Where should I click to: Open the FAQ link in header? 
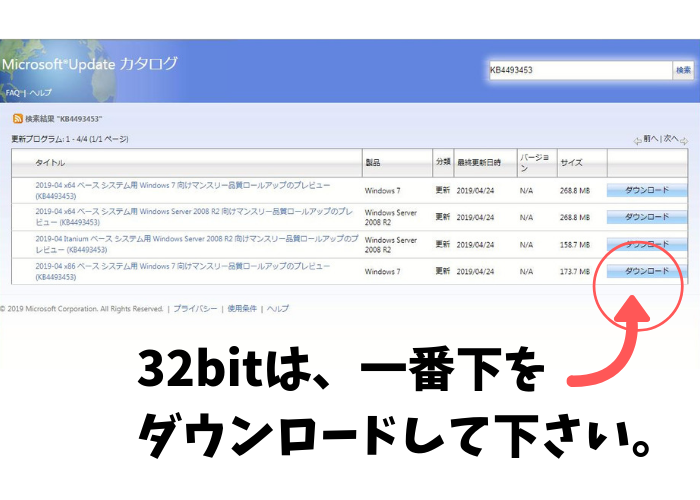click(x=13, y=93)
